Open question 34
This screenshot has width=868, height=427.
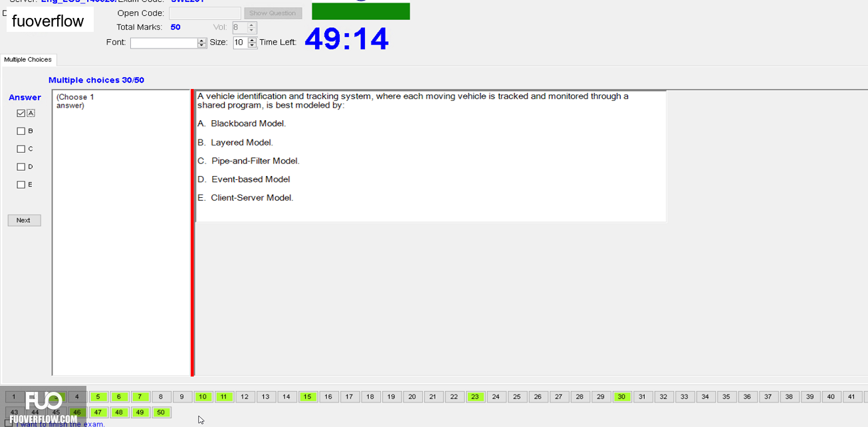pyautogui.click(x=705, y=397)
